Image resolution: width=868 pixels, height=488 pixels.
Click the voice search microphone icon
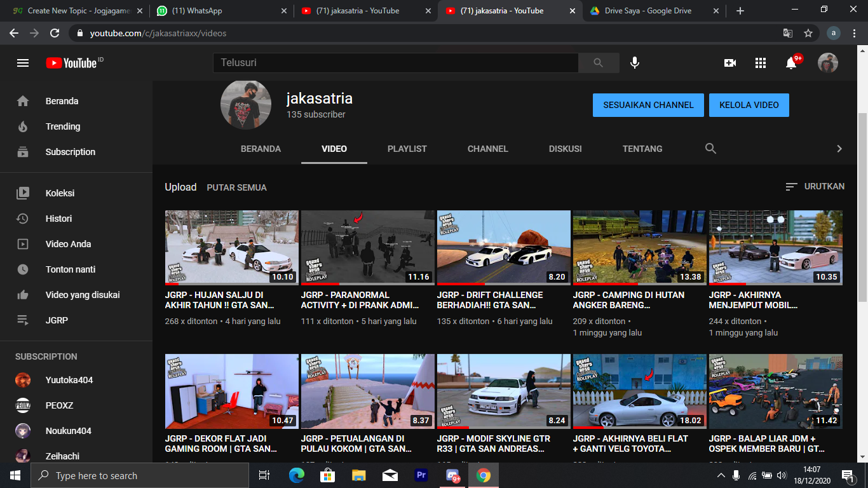634,63
